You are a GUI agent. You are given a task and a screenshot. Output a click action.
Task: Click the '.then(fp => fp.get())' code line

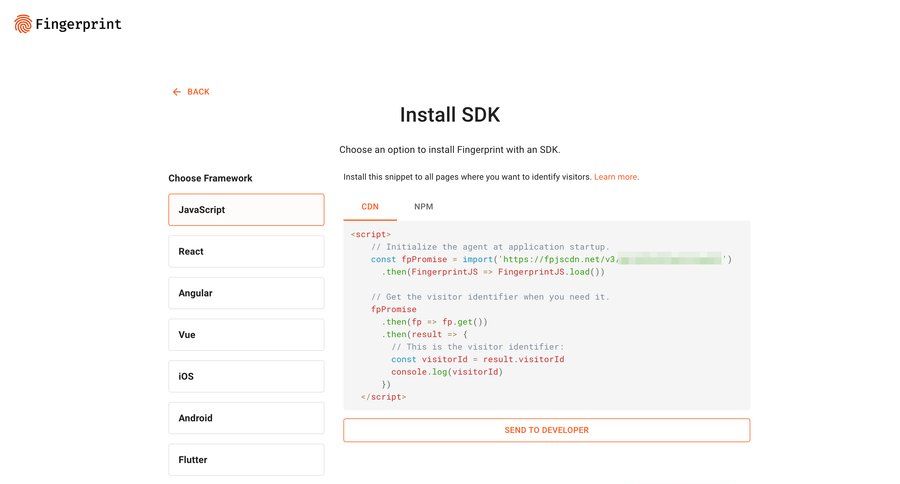coord(435,322)
